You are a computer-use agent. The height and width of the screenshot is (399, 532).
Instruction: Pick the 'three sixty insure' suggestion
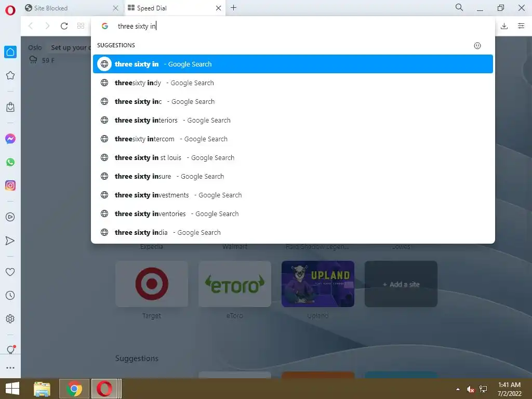pos(293,176)
